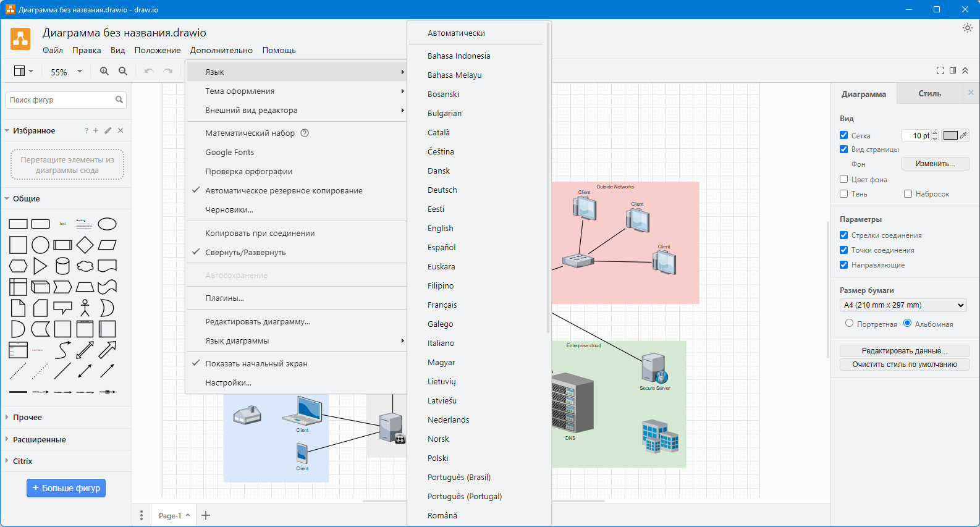Screen dimensions: 980x527
Task: Toggle Точки соединения checkbox
Action: tap(843, 250)
